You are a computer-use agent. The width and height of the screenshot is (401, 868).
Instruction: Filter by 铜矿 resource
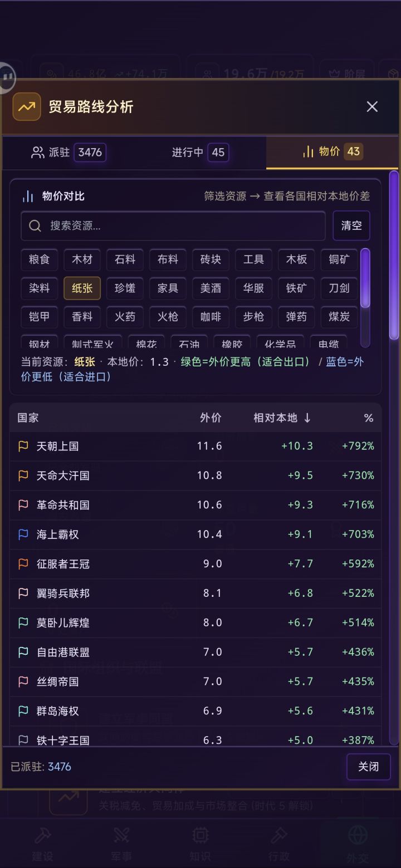pyautogui.click(x=340, y=259)
